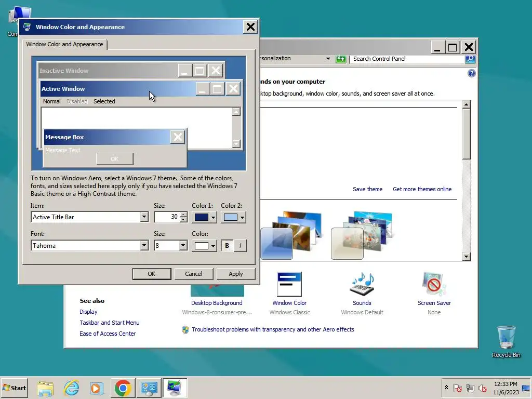Click the clock showing 12:33 PM
The image size is (532, 399).
tap(506, 384)
